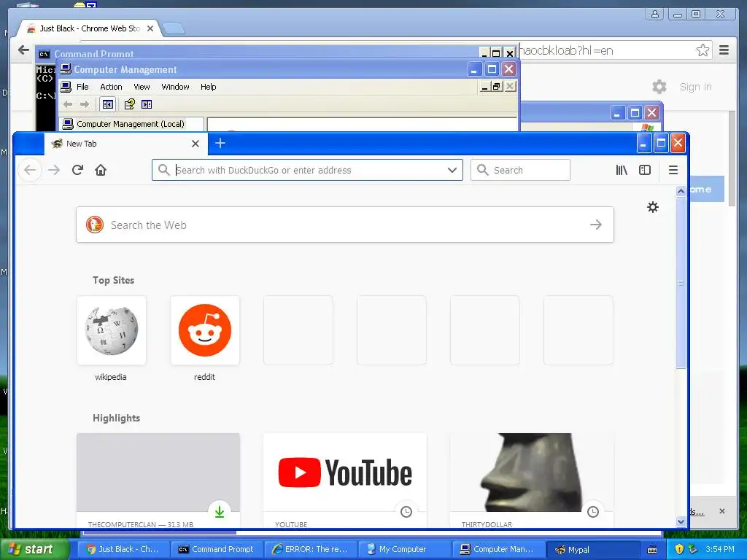Open Action menu in Computer Management

pyautogui.click(x=111, y=87)
